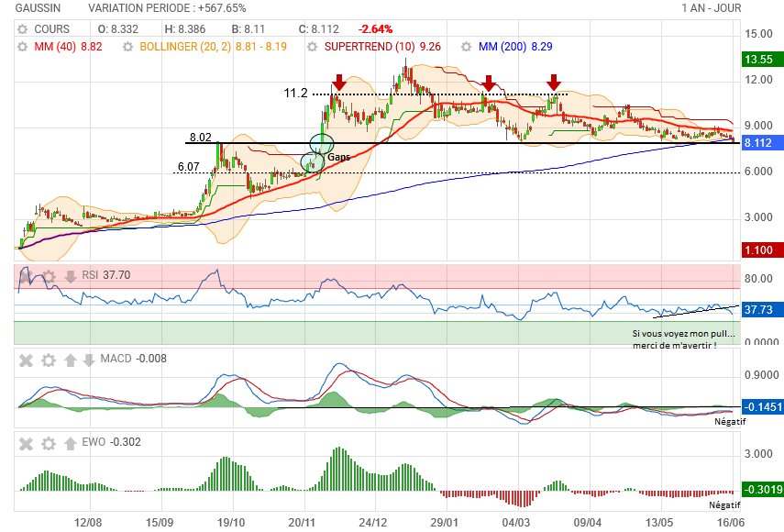Click the 04/03 date on the time axis
Screen dimensions: 784x532
[516, 523]
